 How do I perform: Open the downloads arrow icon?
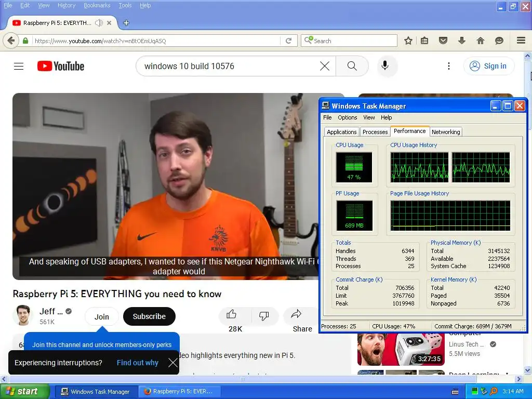(x=462, y=41)
